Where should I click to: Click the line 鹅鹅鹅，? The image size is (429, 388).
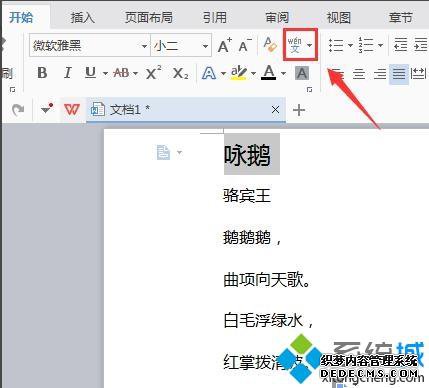pyautogui.click(x=252, y=238)
